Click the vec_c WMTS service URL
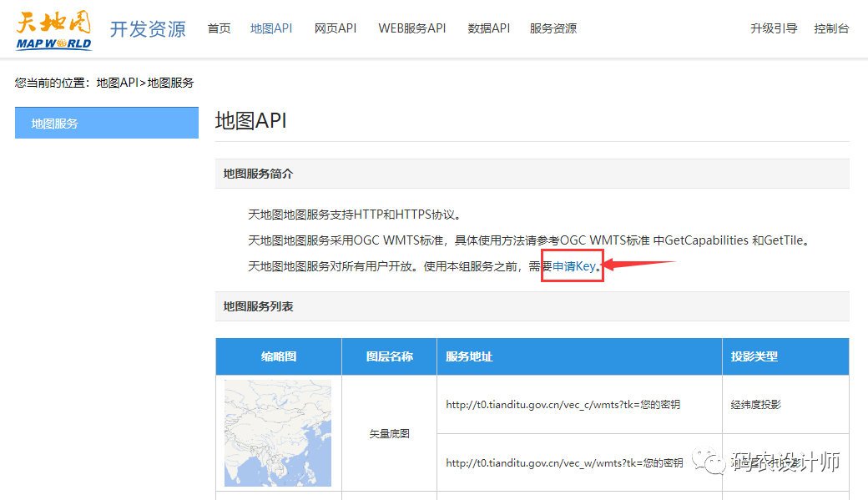 pyautogui.click(x=563, y=405)
